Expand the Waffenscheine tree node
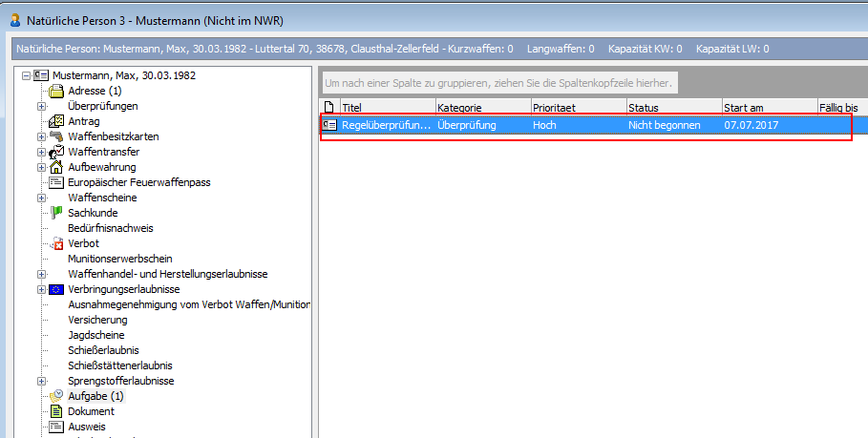Screen dimensions: 868x438 (41, 198)
